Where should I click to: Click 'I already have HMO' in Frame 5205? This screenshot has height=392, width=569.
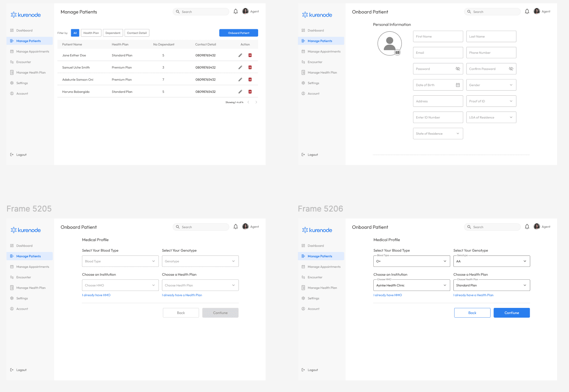tap(96, 295)
